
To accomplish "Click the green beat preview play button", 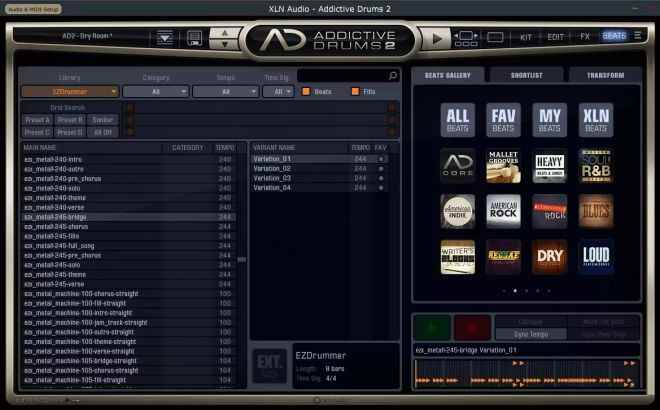I will tap(432, 327).
